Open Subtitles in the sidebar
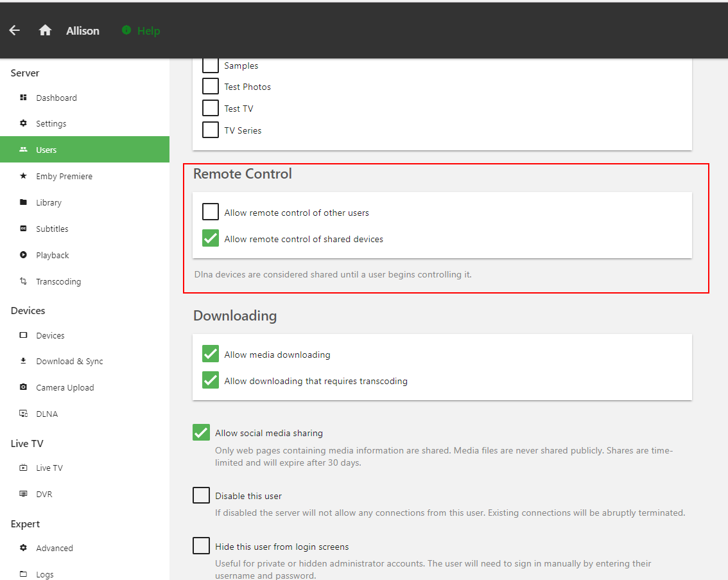The image size is (728, 580). [x=85, y=229]
